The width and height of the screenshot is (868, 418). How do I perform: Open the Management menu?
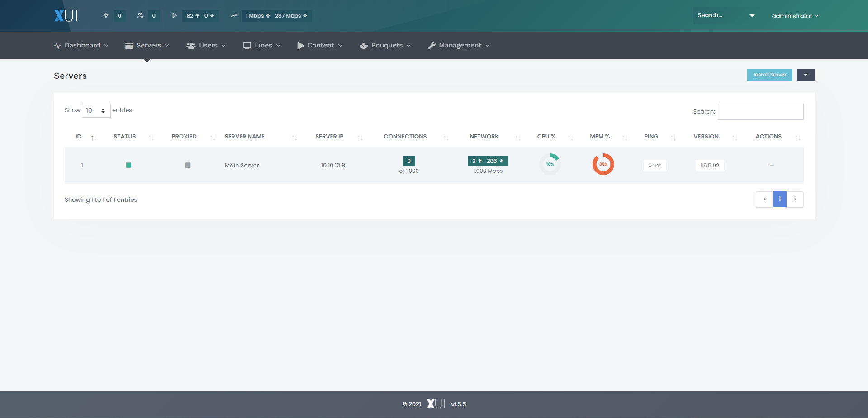click(x=459, y=45)
